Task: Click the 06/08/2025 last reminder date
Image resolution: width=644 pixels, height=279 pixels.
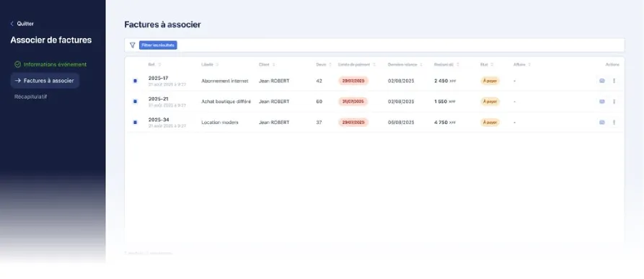Action: coord(401,123)
